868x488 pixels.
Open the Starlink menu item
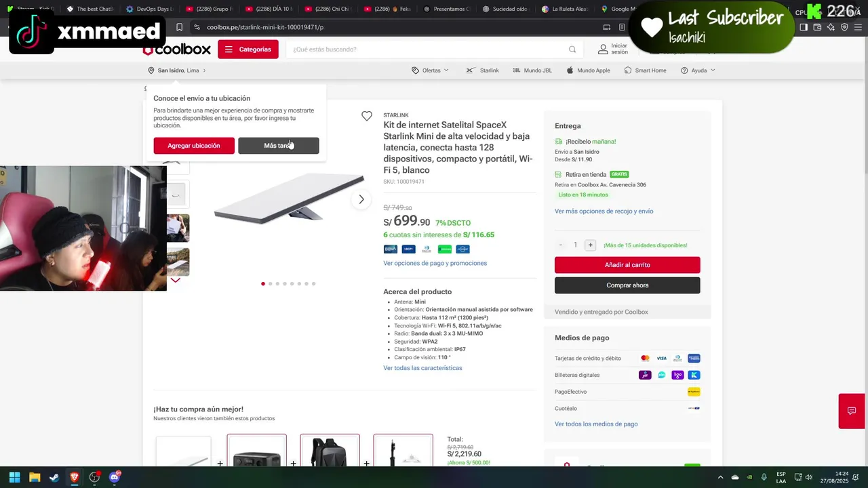click(x=482, y=70)
